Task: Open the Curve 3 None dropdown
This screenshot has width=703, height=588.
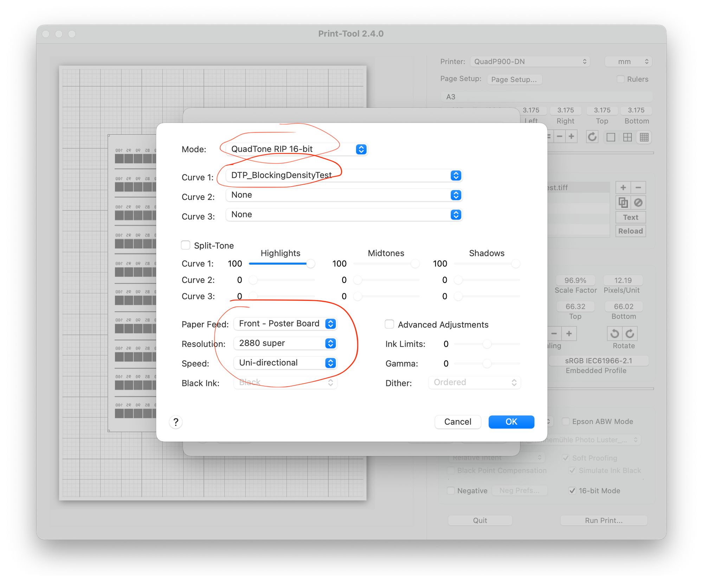Action: click(x=344, y=215)
